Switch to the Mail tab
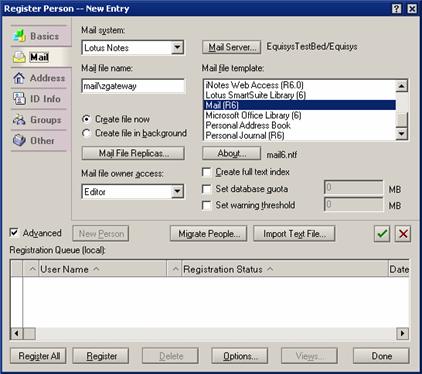 tap(39, 57)
